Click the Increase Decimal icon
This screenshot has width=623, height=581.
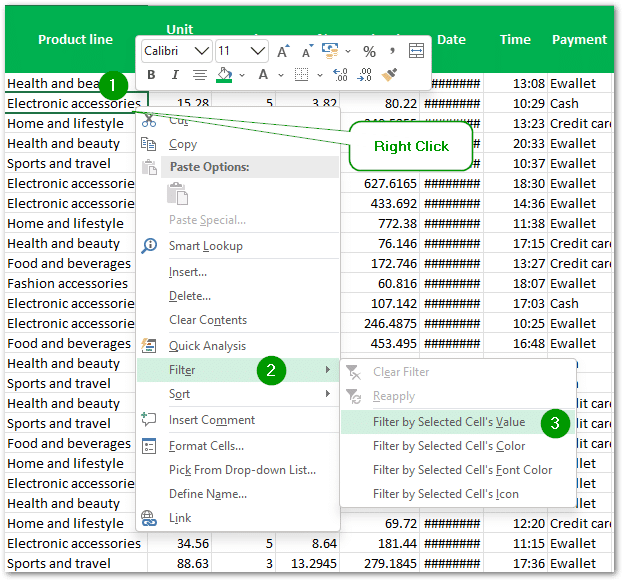(x=340, y=75)
